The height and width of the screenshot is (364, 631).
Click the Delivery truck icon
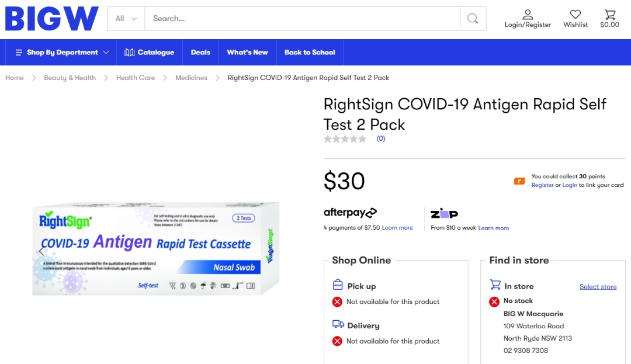click(x=338, y=324)
